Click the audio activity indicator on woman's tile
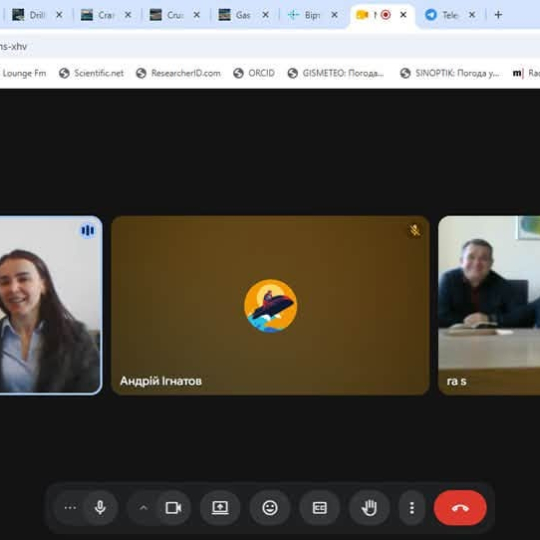 point(87,230)
